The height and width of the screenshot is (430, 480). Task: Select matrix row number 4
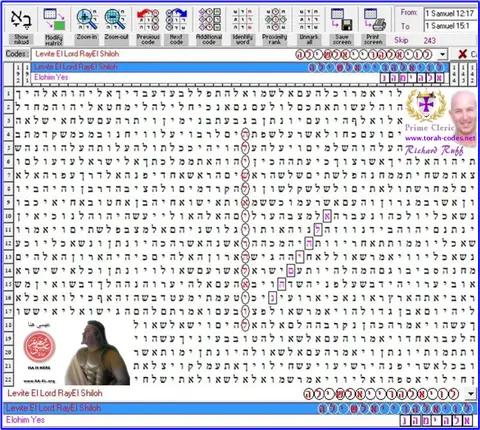[x=8, y=135]
